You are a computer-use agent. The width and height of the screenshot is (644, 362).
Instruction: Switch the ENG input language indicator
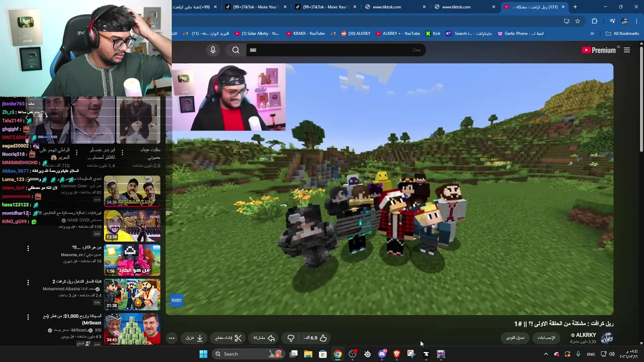tap(591, 354)
